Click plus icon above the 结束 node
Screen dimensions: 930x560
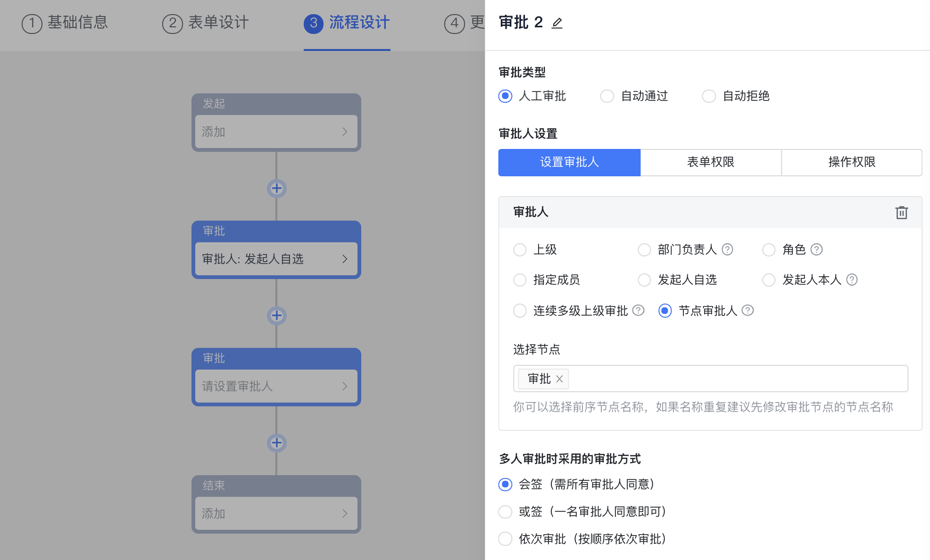(x=277, y=443)
